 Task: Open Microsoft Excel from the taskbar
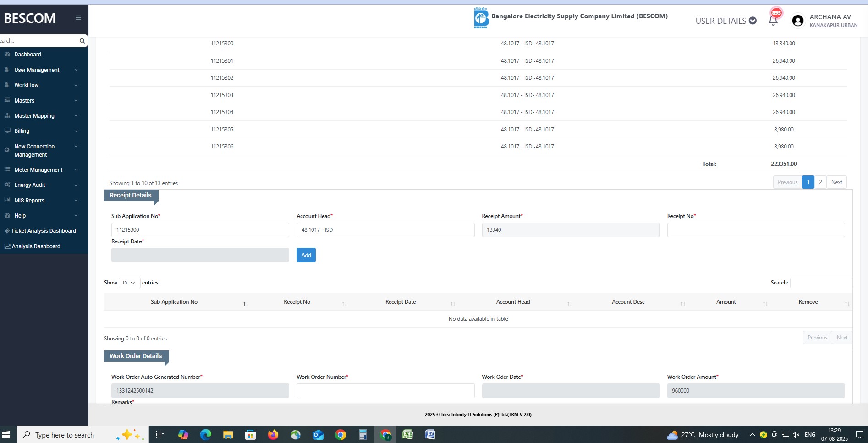pyautogui.click(x=407, y=435)
